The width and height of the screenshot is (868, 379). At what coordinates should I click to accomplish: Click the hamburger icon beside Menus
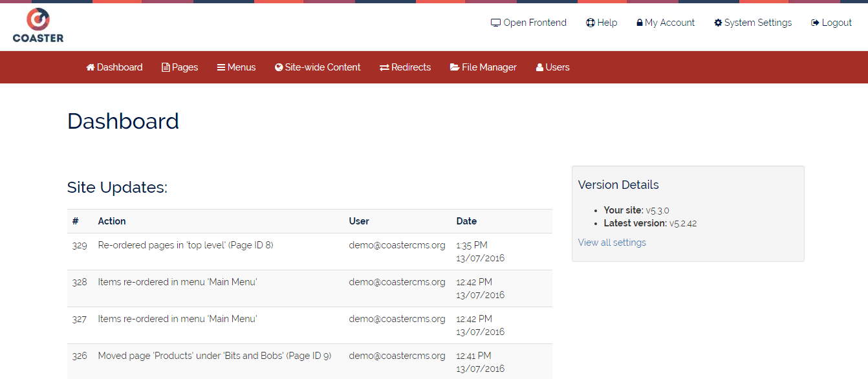(x=221, y=67)
